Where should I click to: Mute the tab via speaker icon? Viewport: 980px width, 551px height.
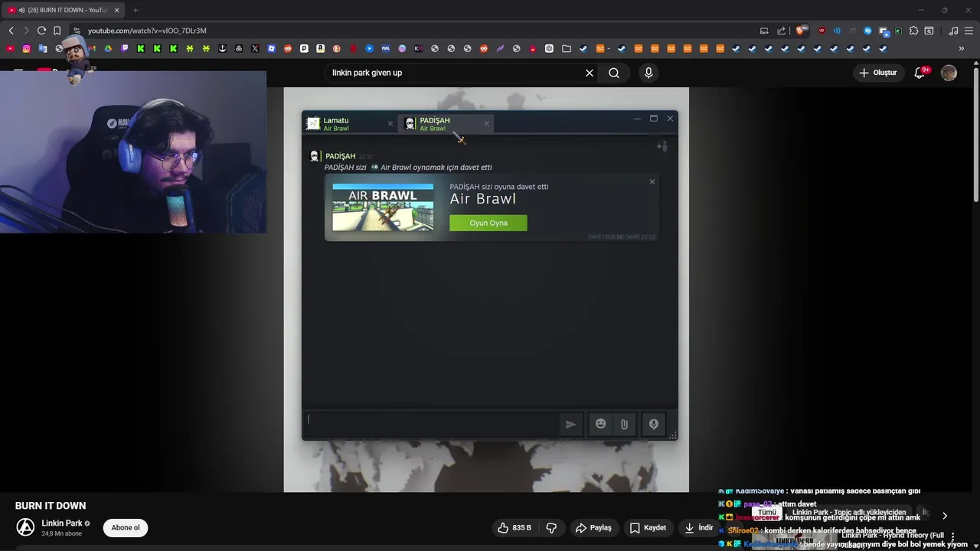pyautogui.click(x=21, y=10)
